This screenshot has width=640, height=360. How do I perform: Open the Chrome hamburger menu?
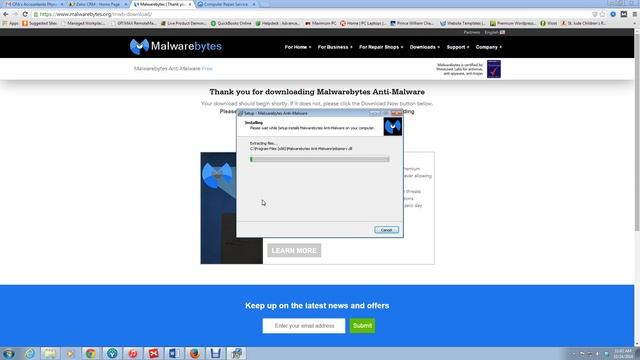tap(635, 14)
